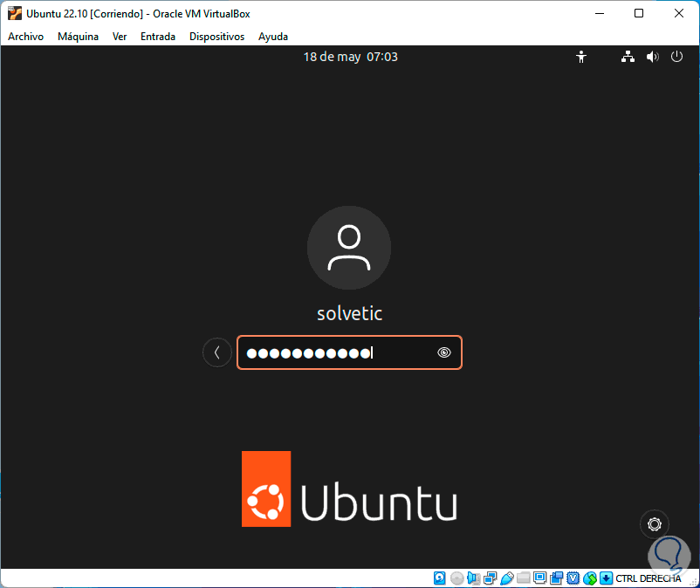The height and width of the screenshot is (588, 700).
Task: Maximize the VirtualBox window
Action: pyautogui.click(x=639, y=13)
